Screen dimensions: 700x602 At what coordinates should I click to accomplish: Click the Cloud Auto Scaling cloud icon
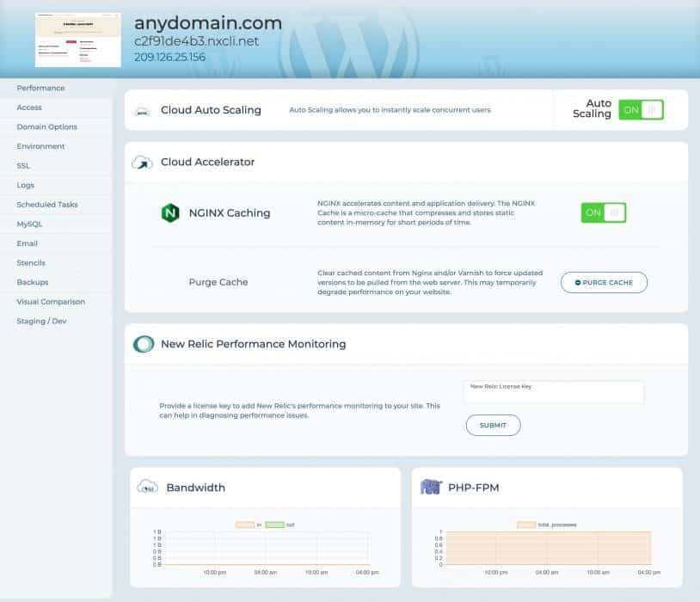click(140, 110)
